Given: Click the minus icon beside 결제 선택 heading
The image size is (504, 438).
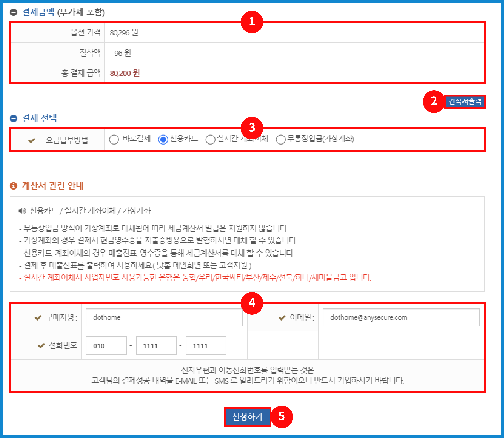Looking at the screenshot, I should tap(13, 118).
